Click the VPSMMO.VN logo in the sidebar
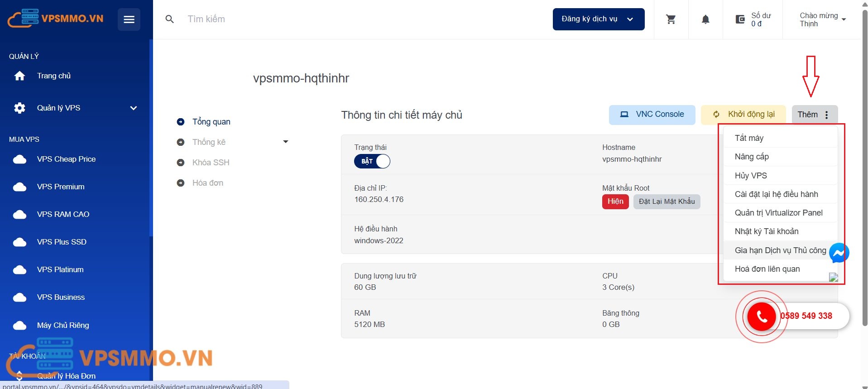This screenshot has width=868, height=389. (x=55, y=19)
